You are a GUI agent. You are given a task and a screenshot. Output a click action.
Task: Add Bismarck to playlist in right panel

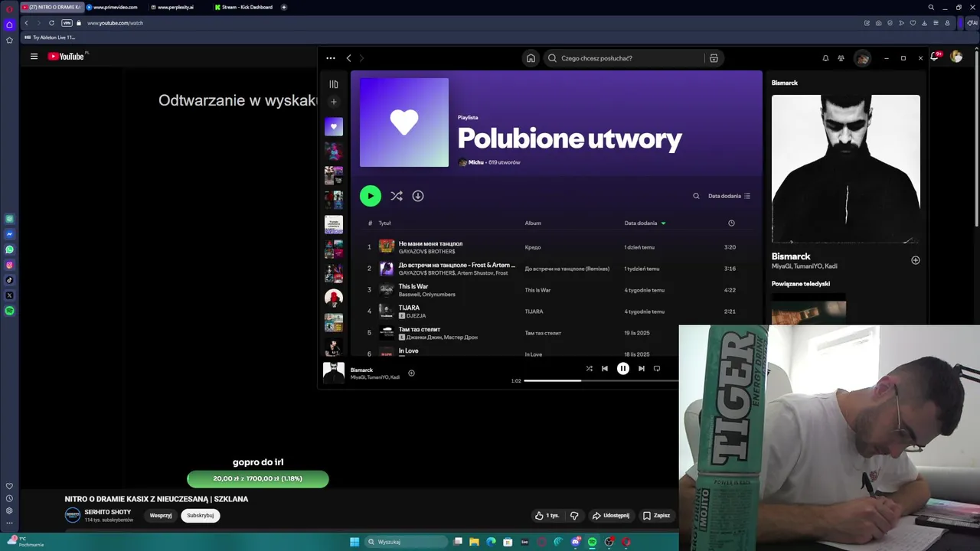pyautogui.click(x=915, y=260)
